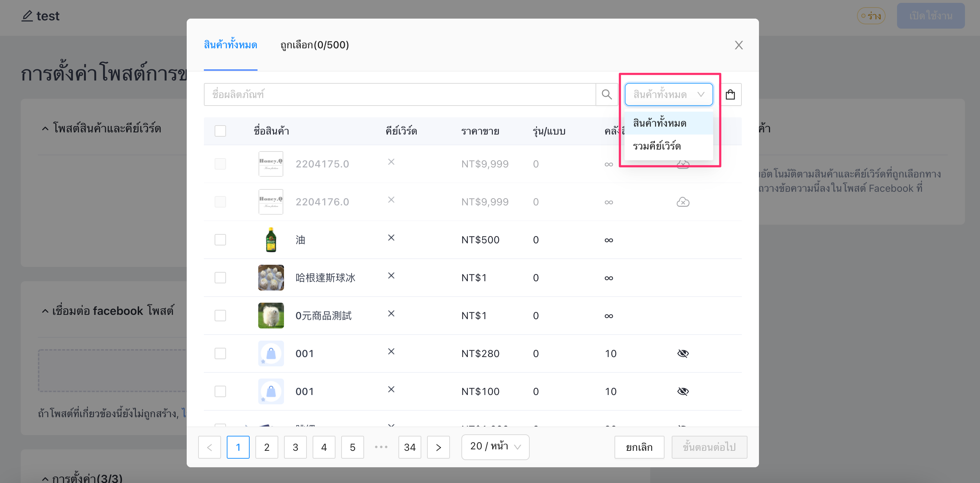Click keyword X mark for NT$100 row
980x483 pixels.
[x=391, y=389]
